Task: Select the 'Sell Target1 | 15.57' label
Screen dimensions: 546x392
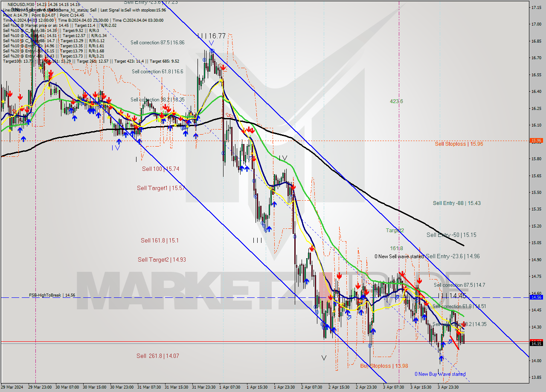Action: pyautogui.click(x=161, y=188)
